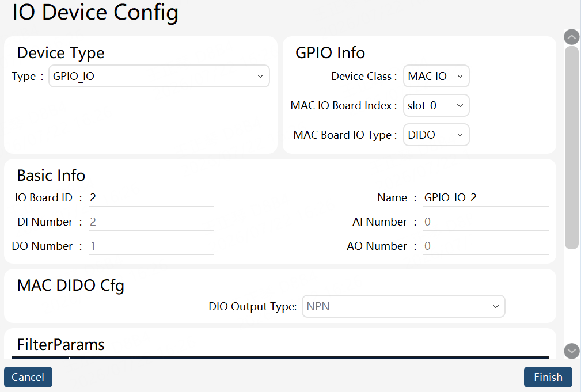The width and height of the screenshot is (581, 392).
Task: Click the vertical scrollbar thumb
Action: [571, 147]
